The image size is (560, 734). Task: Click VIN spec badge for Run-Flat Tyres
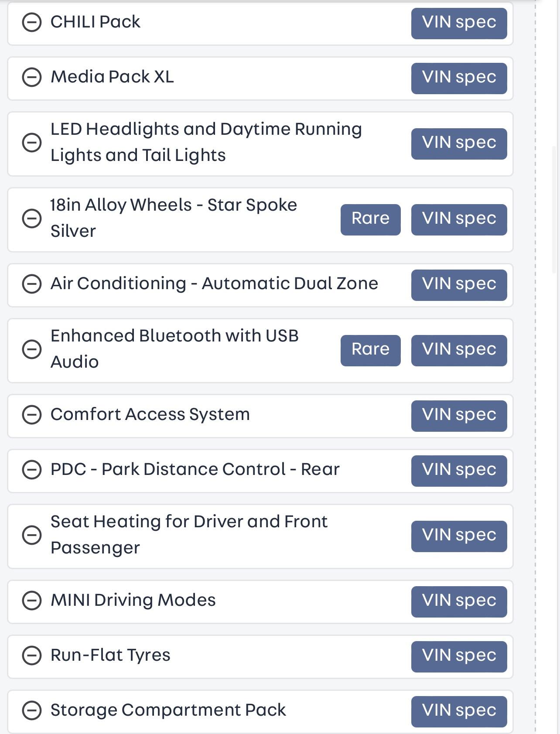click(459, 656)
